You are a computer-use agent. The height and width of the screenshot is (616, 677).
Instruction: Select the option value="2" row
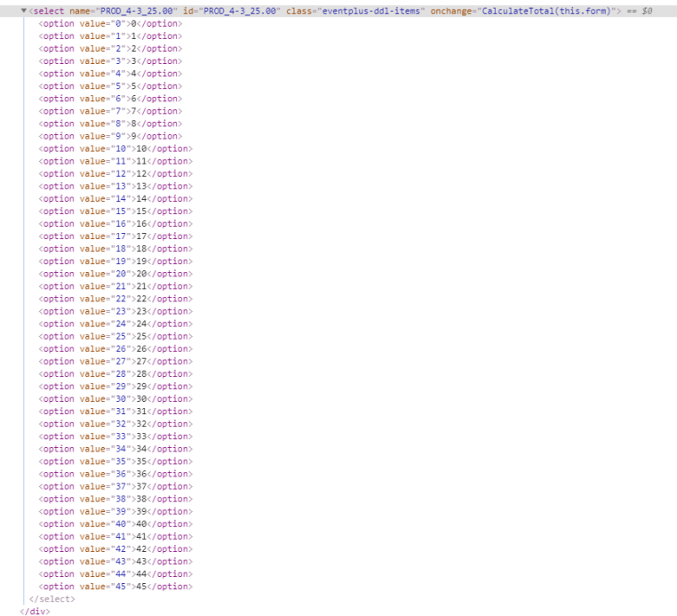tap(110, 48)
